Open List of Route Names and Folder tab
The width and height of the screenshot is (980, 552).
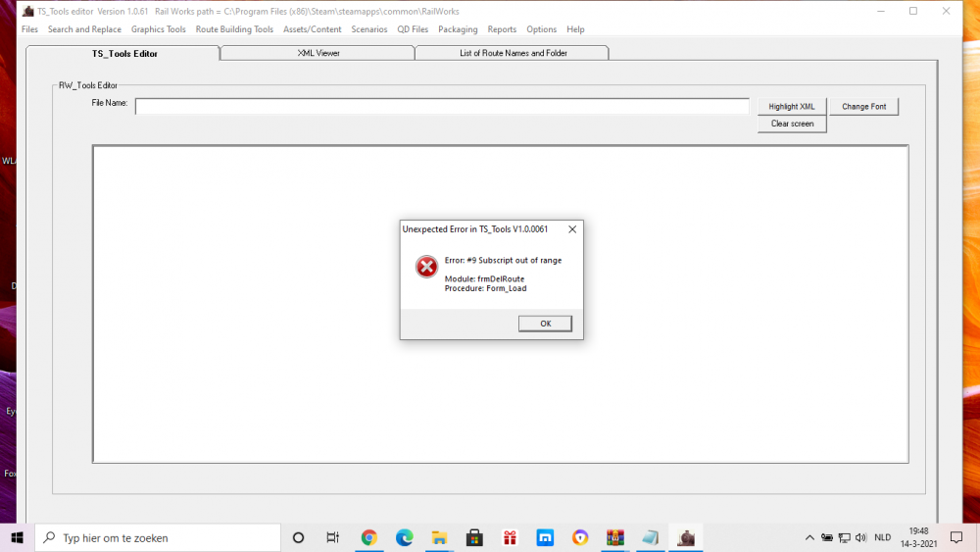click(513, 53)
